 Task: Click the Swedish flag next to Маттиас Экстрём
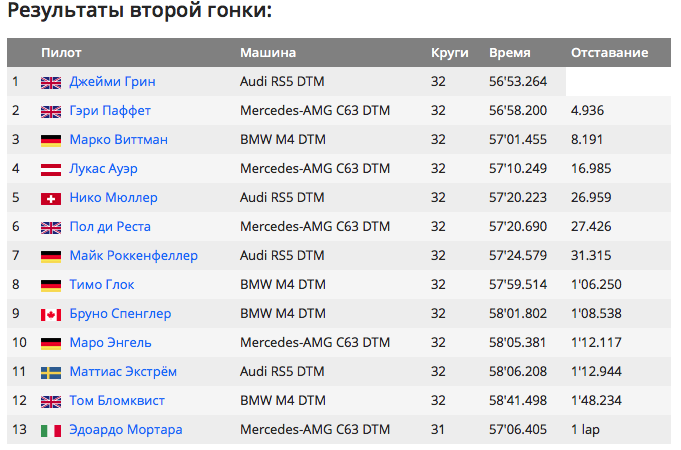[x=51, y=373]
